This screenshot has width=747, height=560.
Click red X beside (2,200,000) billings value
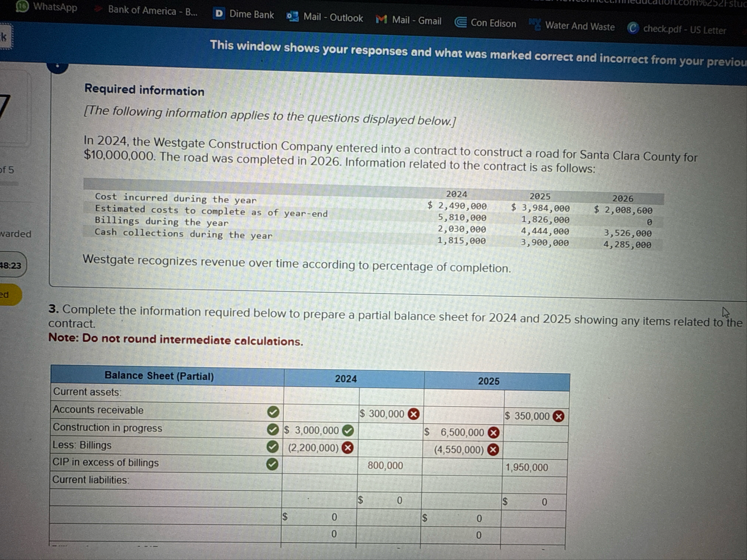coord(347,448)
